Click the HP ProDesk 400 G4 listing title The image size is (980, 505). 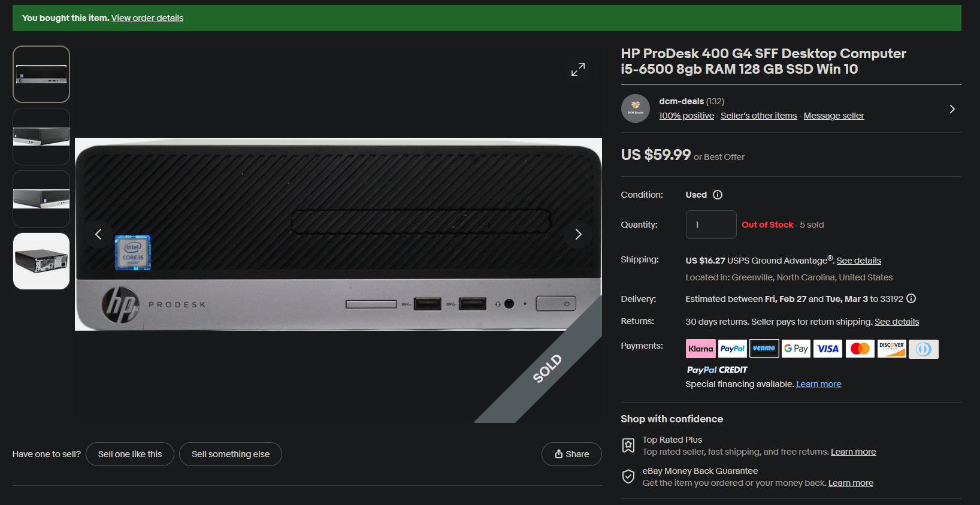point(763,61)
